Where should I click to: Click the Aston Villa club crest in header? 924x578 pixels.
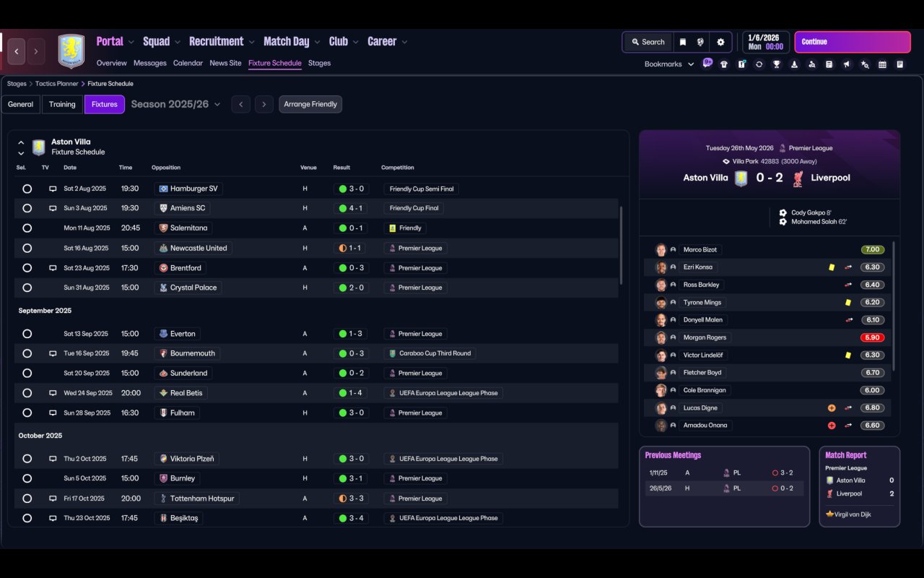point(71,51)
